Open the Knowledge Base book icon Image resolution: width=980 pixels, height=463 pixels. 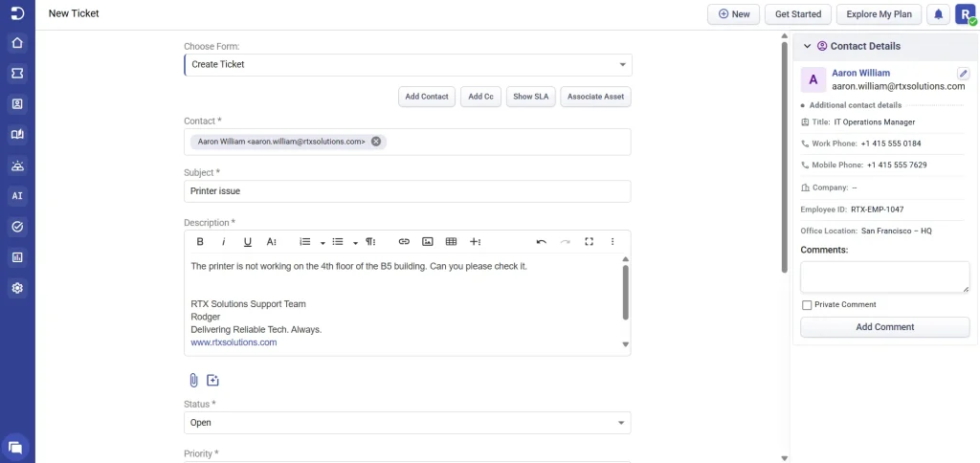pos(17,134)
